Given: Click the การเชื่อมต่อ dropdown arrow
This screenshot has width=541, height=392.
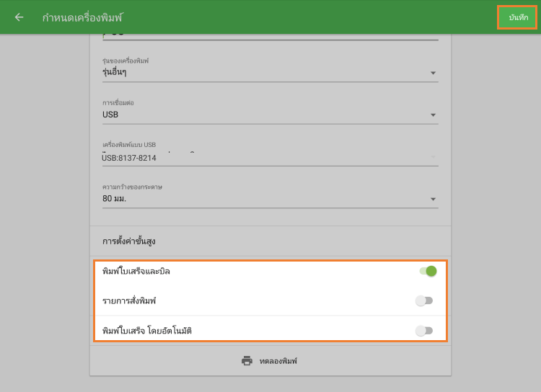Looking at the screenshot, I should tap(433, 115).
